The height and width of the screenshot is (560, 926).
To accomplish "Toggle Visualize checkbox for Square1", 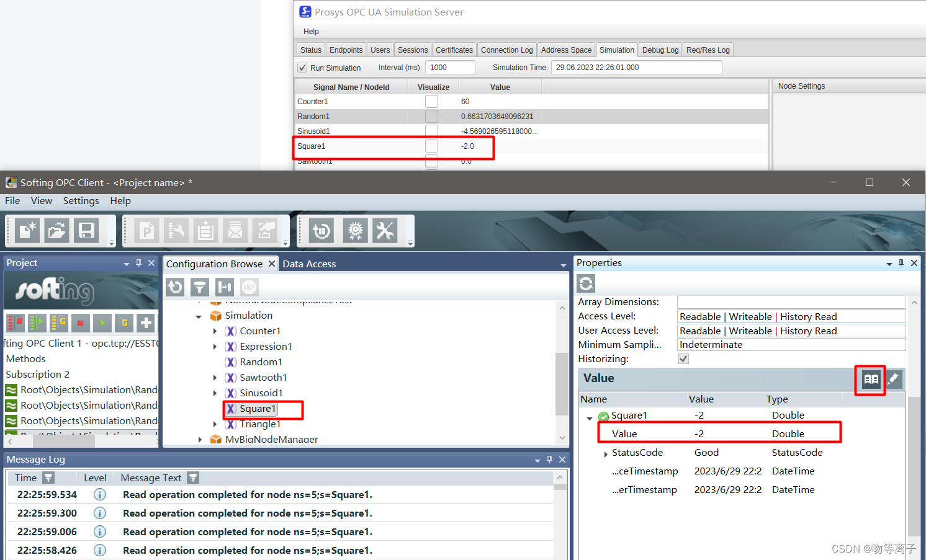I will point(431,146).
